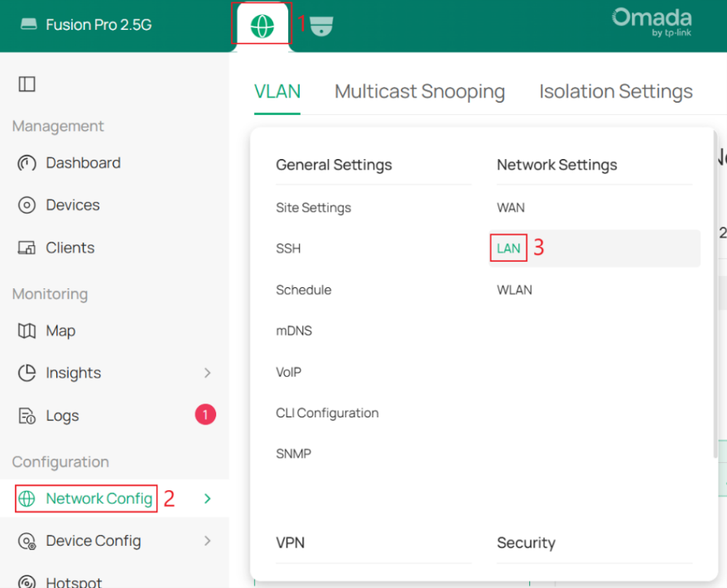Click the Map icon in sidebar
The image size is (727, 588).
click(26, 330)
